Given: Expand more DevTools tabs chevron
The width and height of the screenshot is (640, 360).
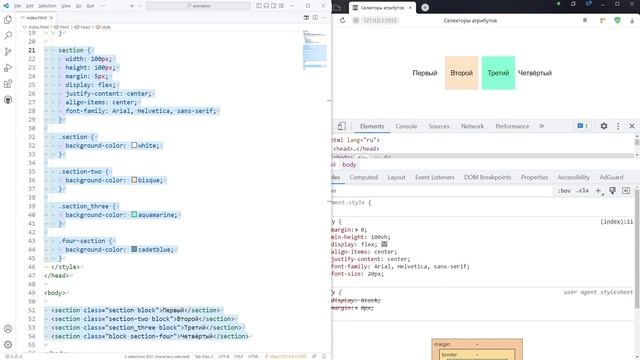Looking at the screenshot, I should (542, 126).
